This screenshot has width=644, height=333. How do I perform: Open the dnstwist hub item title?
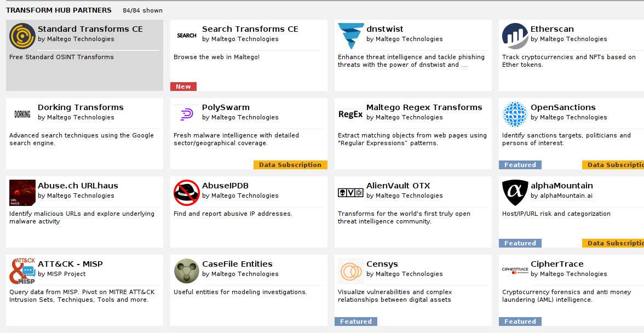point(385,29)
